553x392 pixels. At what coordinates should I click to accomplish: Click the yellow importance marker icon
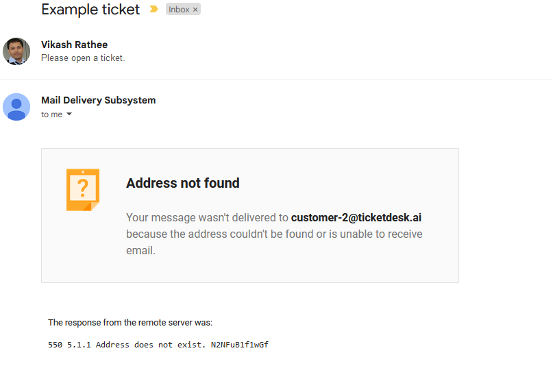tap(153, 10)
